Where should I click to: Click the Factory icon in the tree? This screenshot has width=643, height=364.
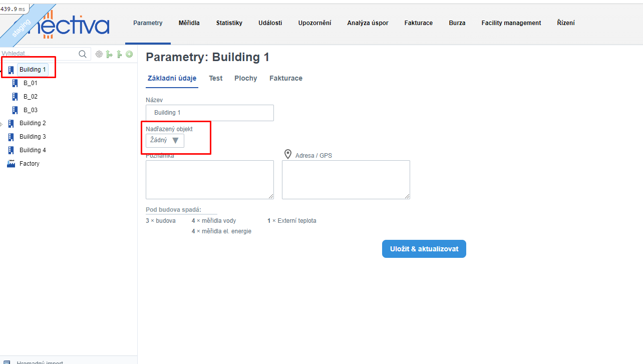[x=11, y=164]
